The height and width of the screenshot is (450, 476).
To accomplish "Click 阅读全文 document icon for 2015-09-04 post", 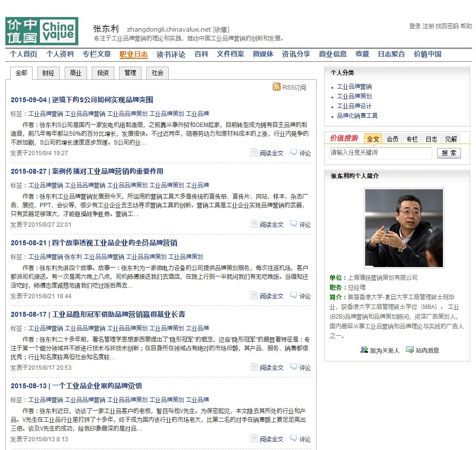I will [x=254, y=153].
